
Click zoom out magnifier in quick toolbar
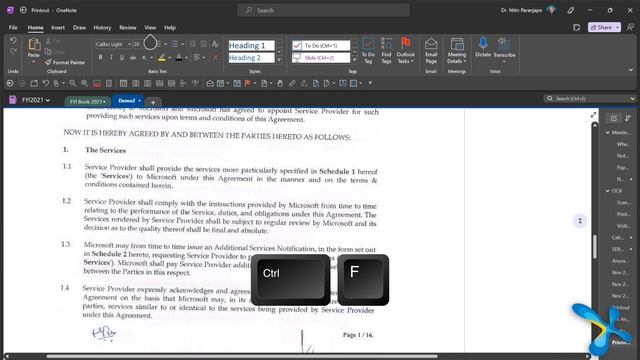pyautogui.click(x=73, y=83)
